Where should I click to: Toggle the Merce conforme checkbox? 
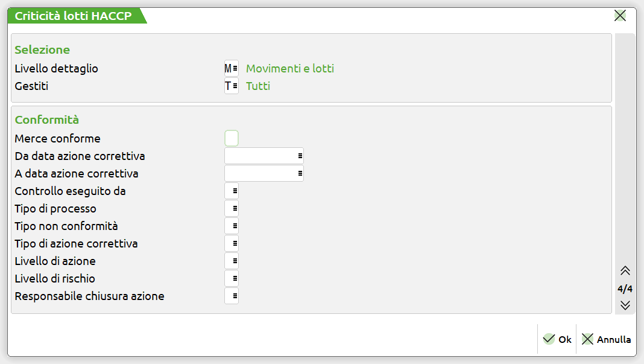point(232,139)
